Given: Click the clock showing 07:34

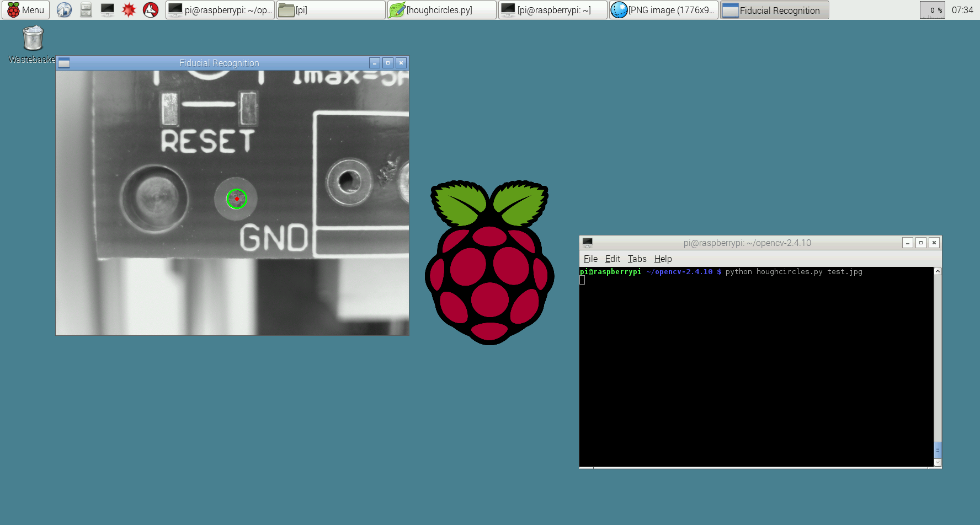Looking at the screenshot, I should coord(962,10).
